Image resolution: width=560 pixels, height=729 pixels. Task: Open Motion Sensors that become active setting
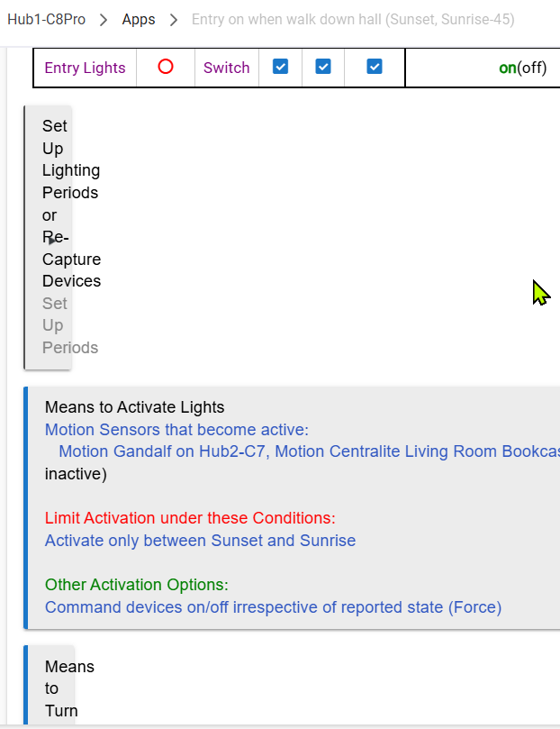(x=176, y=430)
